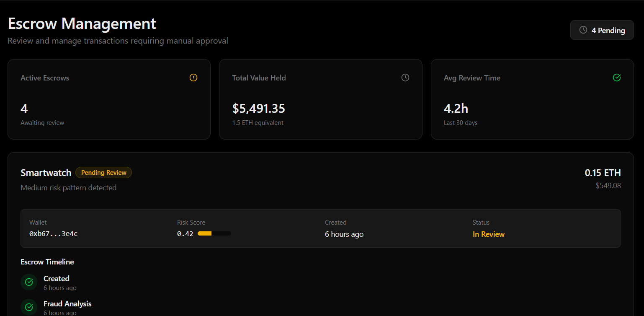Click the Last 30 days text
Image resolution: width=644 pixels, height=316 pixels.
coord(461,123)
